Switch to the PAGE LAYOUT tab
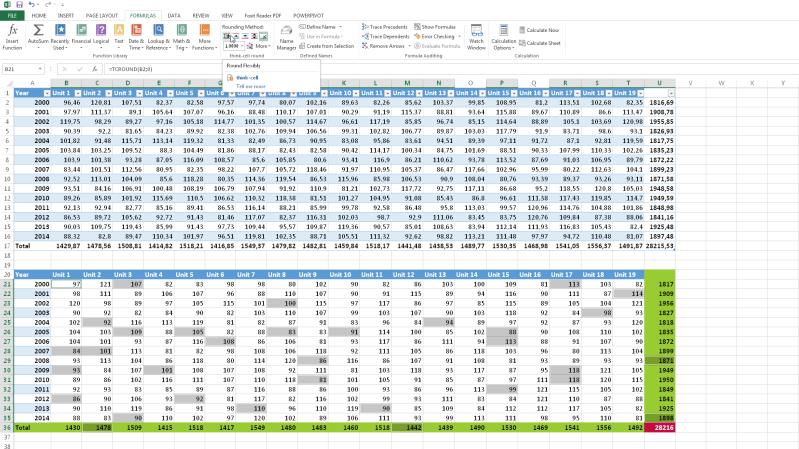 tap(101, 16)
